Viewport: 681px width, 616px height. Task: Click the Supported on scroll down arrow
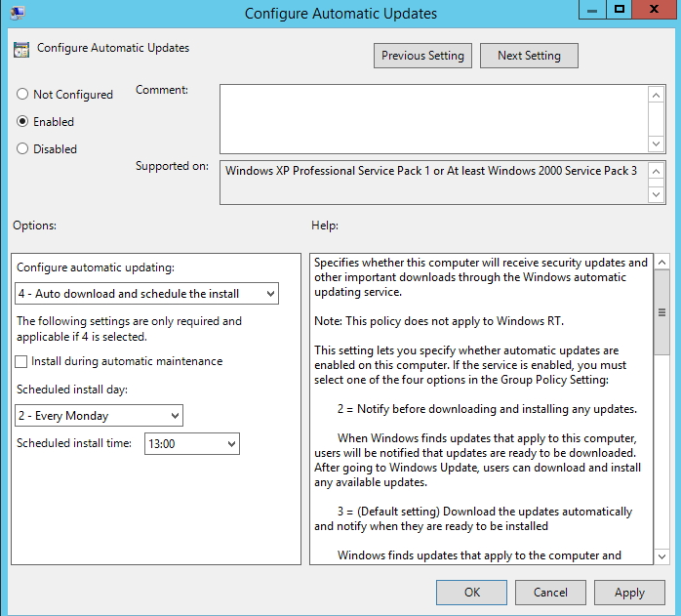click(657, 194)
